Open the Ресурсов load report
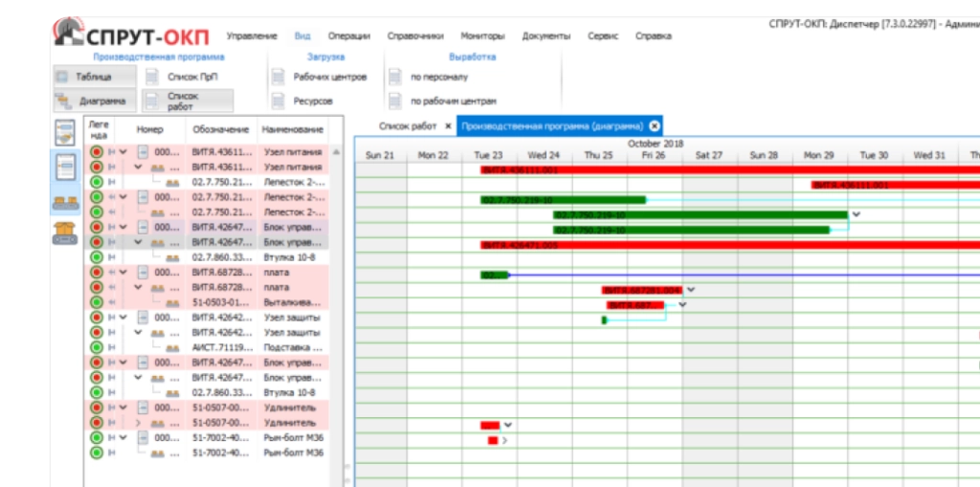The height and width of the screenshot is (487, 980). click(x=278, y=100)
